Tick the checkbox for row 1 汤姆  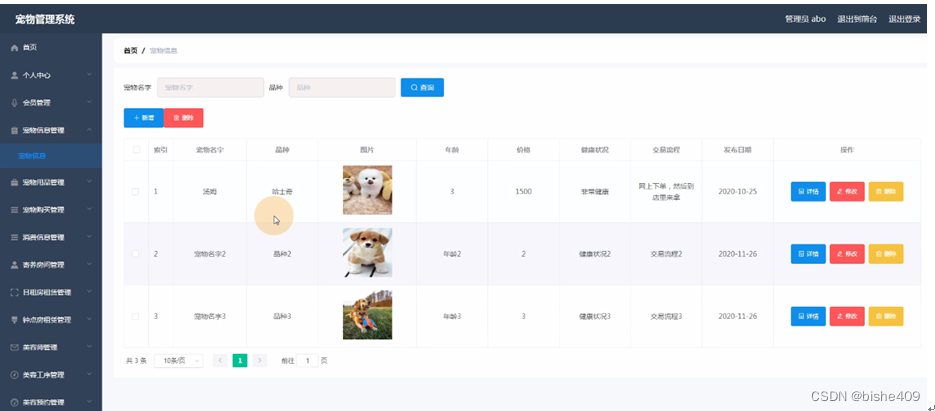coord(135,191)
